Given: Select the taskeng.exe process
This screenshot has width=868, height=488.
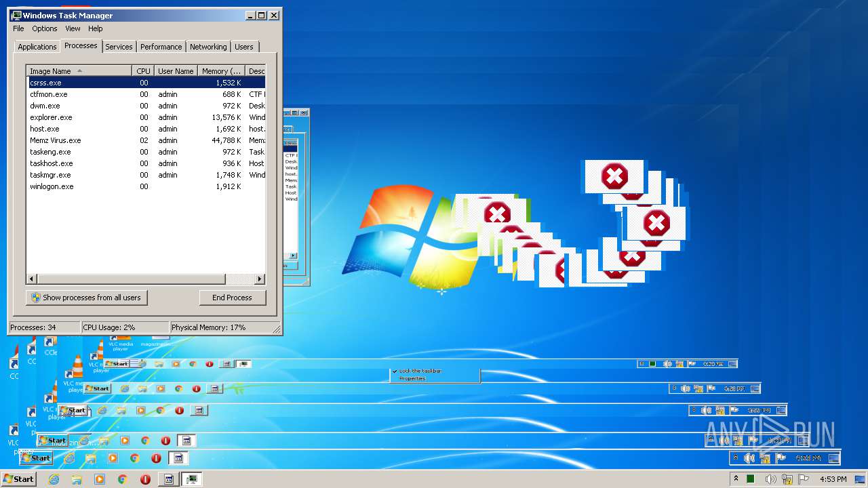Looking at the screenshot, I should [146, 152].
